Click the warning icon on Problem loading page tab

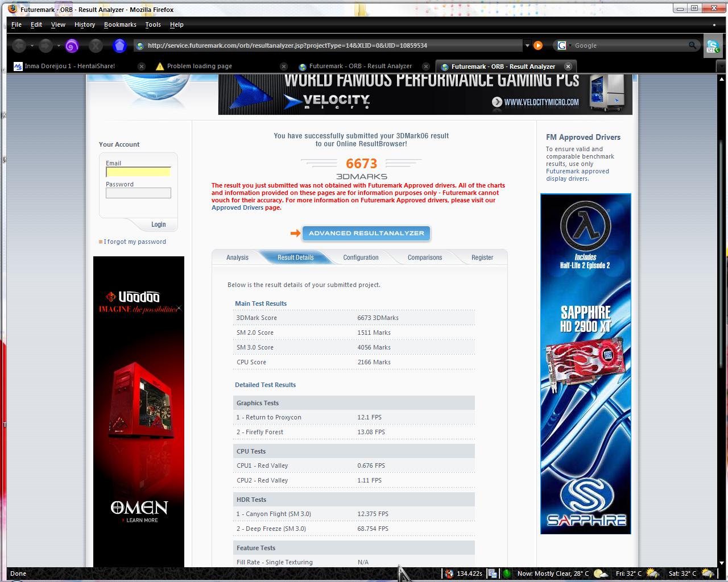coord(159,66)
